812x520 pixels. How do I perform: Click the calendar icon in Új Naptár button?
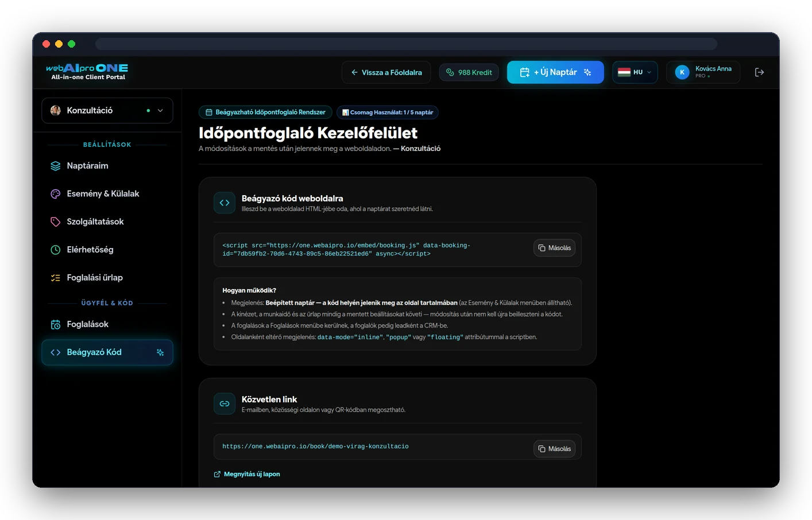click(x=524, y=72)
